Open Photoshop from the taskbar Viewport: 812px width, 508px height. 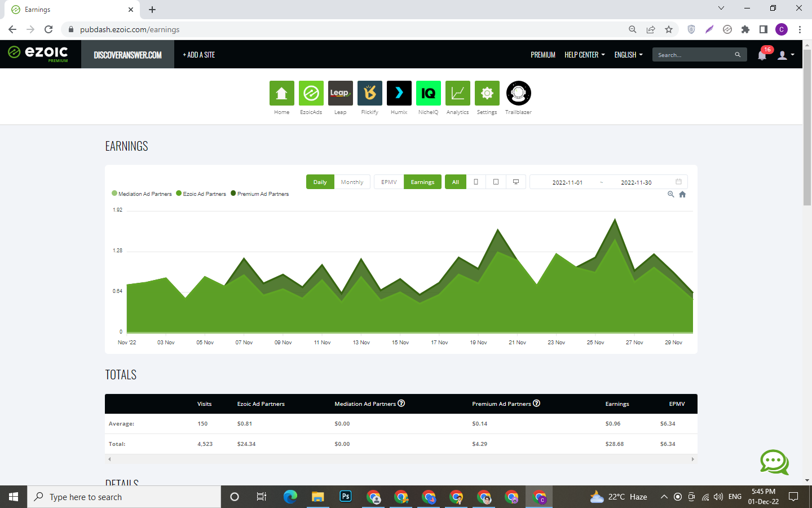point(346,497)
